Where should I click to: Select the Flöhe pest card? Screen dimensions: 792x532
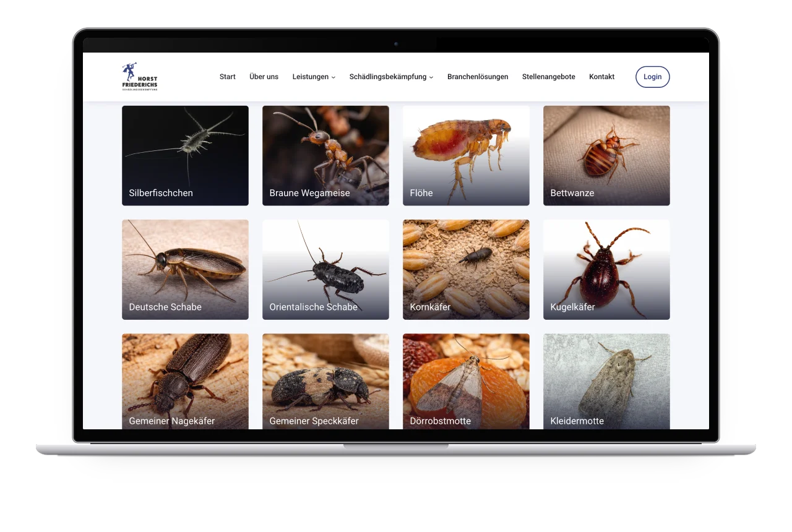[466, 155]
